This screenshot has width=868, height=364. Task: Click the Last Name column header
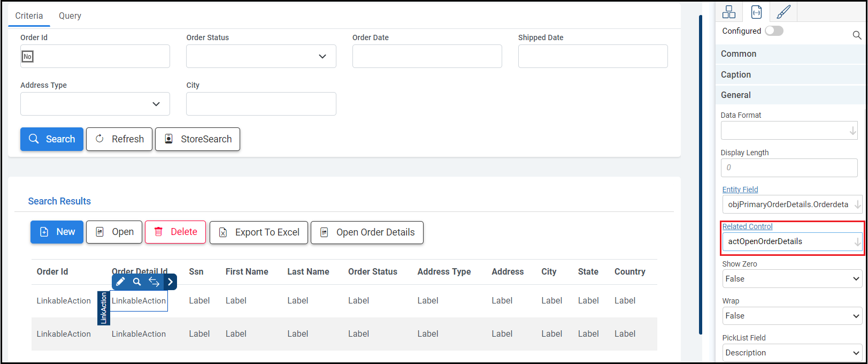pyautogui.click(x=308, y=271)
